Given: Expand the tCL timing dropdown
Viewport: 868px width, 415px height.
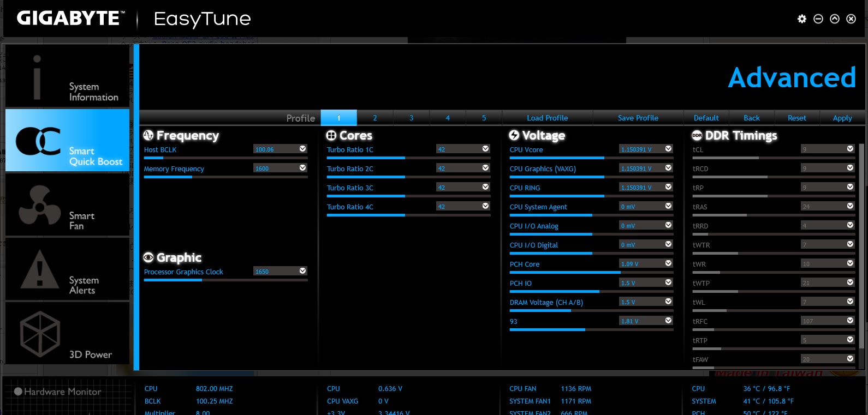Looking at the screenshot, I should [850, 149].
